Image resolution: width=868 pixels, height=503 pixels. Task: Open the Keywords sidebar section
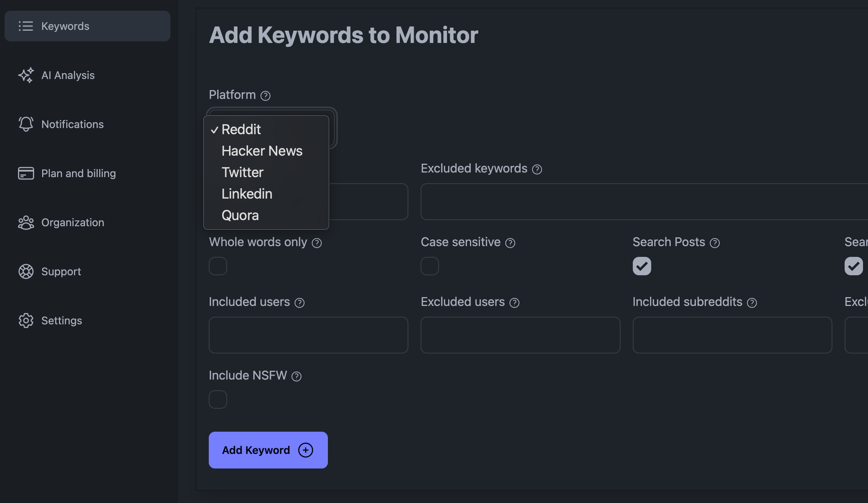coord(87,26)
